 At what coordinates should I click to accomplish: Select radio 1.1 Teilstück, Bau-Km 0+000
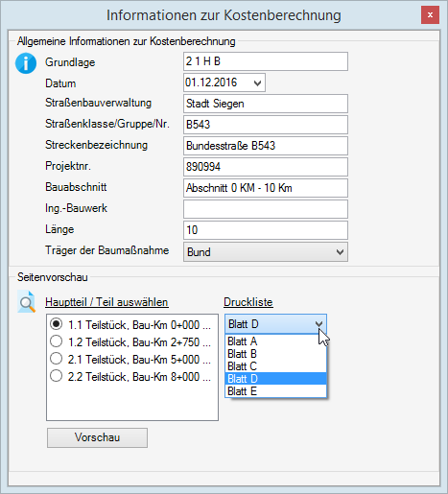(x=57, y=324)
